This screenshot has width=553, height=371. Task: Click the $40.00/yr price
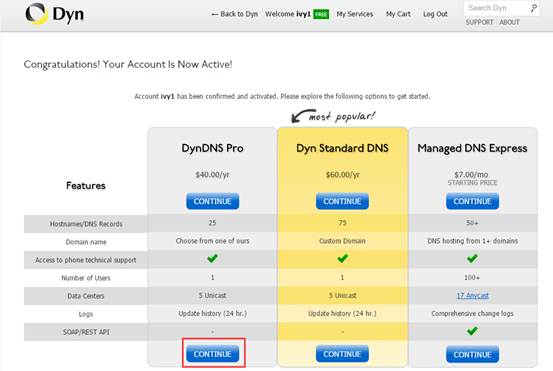(x=212, y=175)
